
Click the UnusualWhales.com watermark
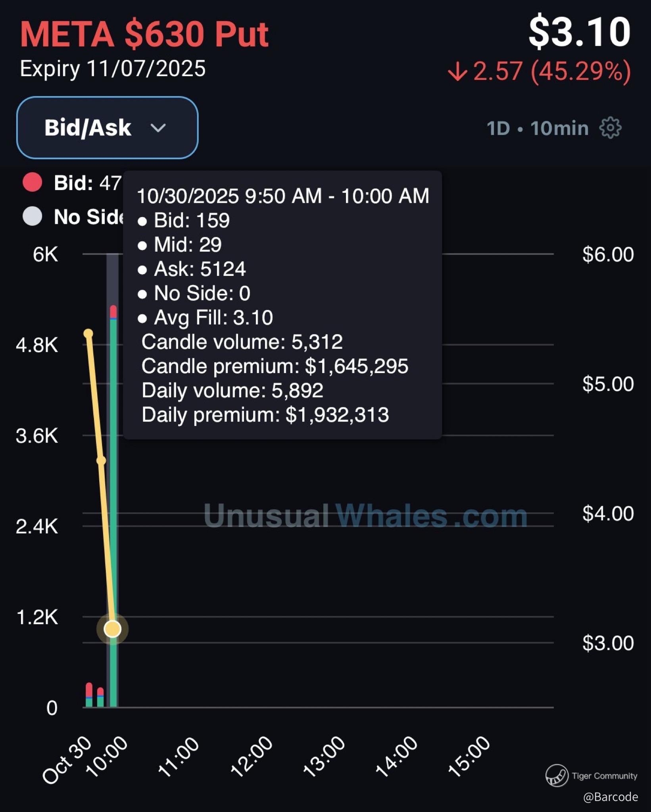[x=365, y=516]
